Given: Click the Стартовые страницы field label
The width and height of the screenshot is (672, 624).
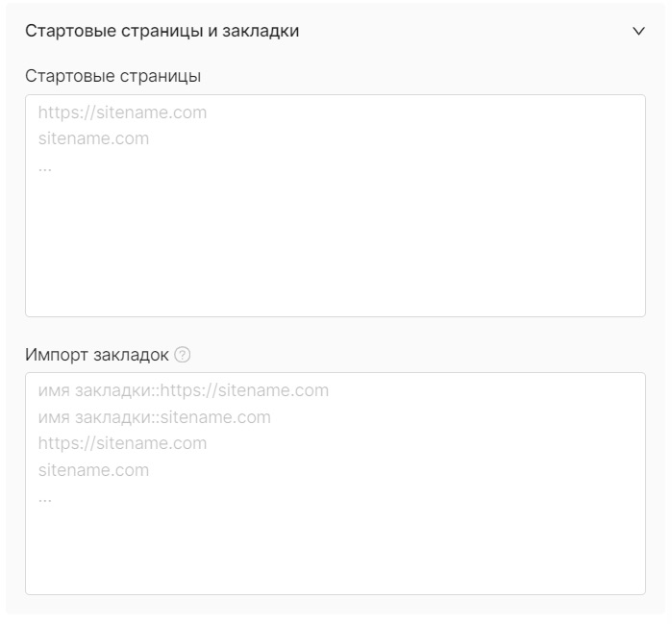Looking at the screenshot, I should [113, 76].
